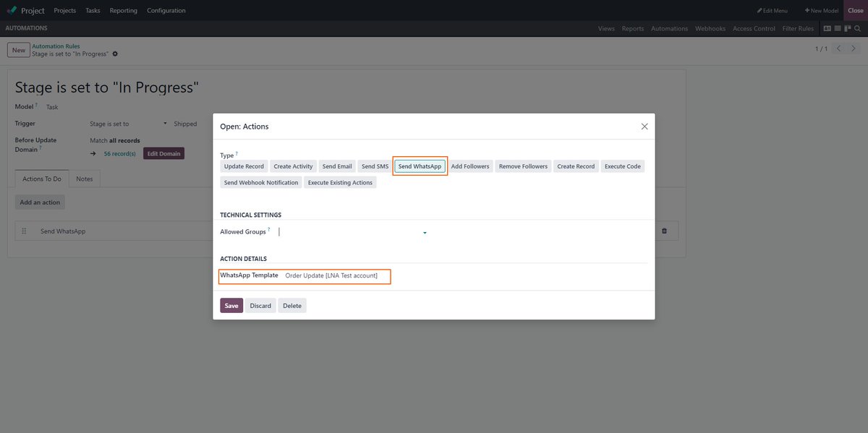This screenshot has height=433, width=868.
Task: Close the Open: Actions dialog with X
Action: [x=644, y=127]
